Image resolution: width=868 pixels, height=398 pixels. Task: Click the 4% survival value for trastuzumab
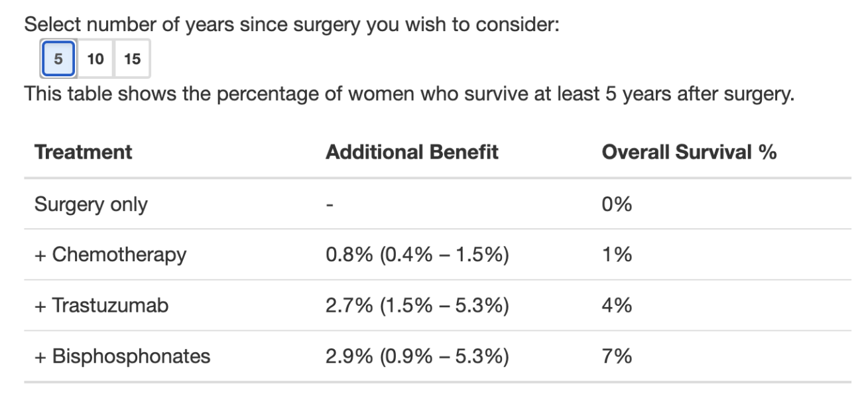[x=614, y=305]
